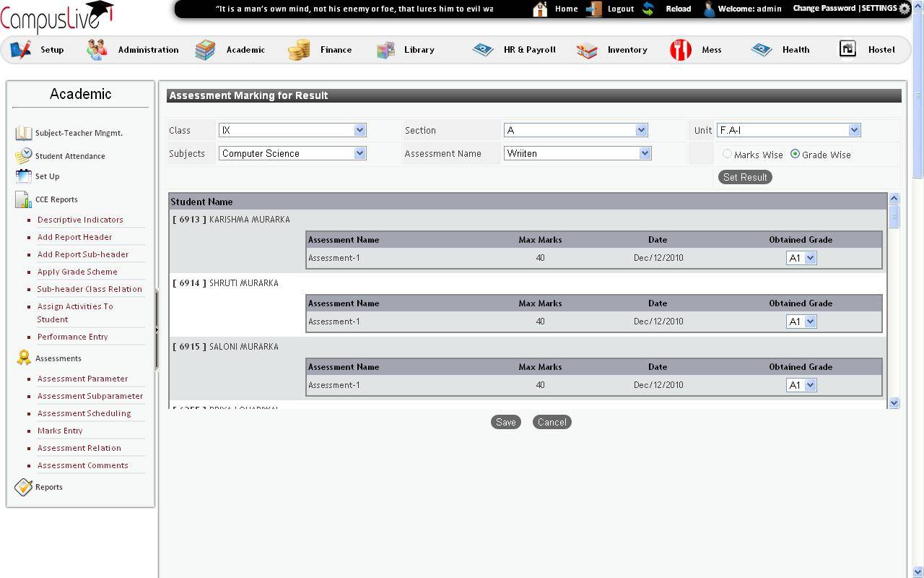
Task: Open the Assessment Name dropdown showing Wriiten
Action: (577, 153)
